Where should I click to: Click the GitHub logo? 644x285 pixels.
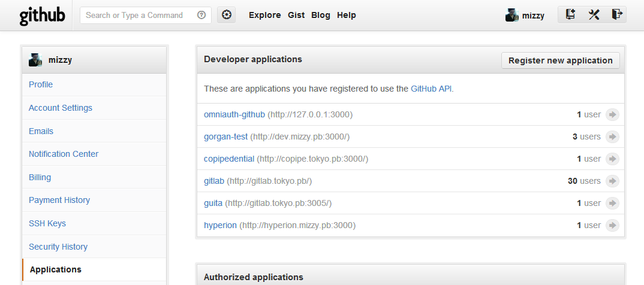tap(42, 16)
